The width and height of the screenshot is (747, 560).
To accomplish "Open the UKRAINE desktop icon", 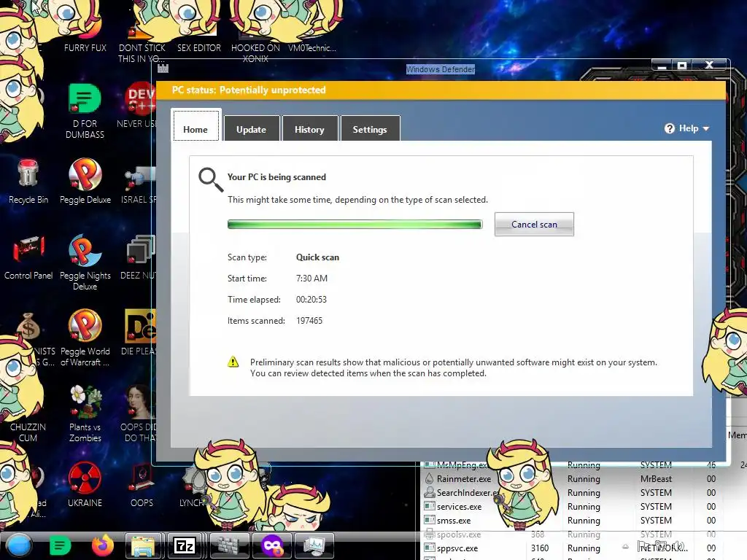I will (x=85, y=485).
